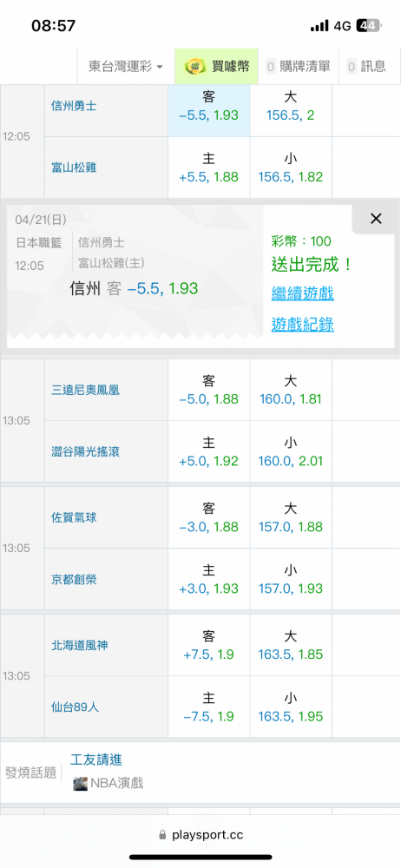Screen dimensions: 401x868
Task: Open the 工友請進 hot topic
Action: click(x=95, y=759)
